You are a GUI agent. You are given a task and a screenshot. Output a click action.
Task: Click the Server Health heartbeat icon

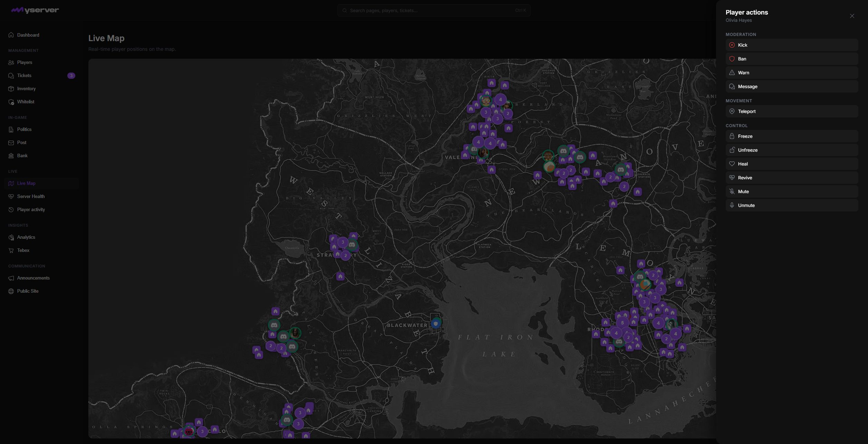pyautogui.click(x=11, y=197)
